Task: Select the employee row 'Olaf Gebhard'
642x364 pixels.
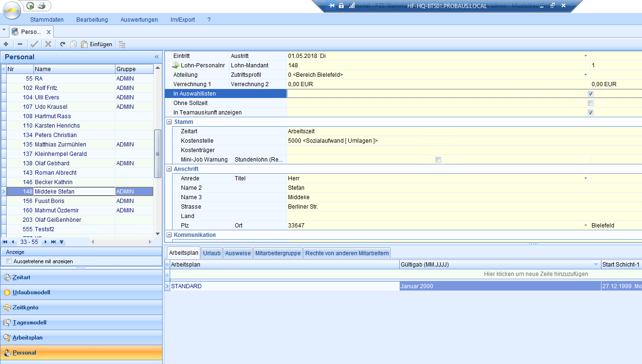Action: point(52,163)
